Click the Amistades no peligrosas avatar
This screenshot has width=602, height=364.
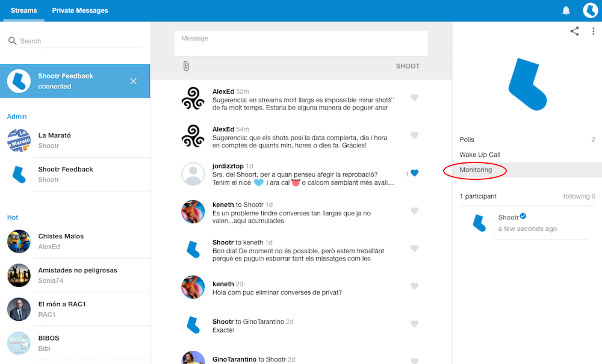[19, 275]
